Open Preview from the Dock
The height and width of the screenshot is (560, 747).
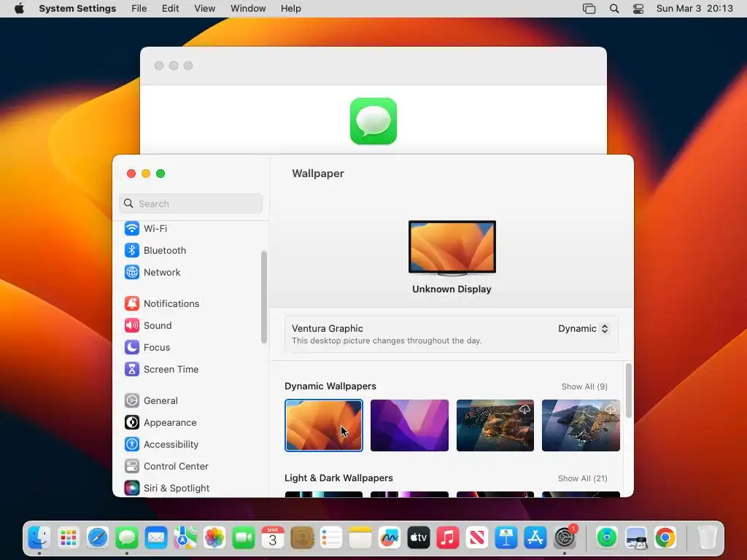pos(636,537)
